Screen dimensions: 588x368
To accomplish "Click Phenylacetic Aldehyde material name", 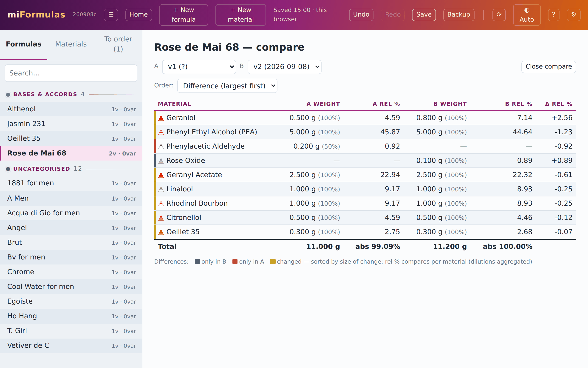I will click(x=205, y=146).
